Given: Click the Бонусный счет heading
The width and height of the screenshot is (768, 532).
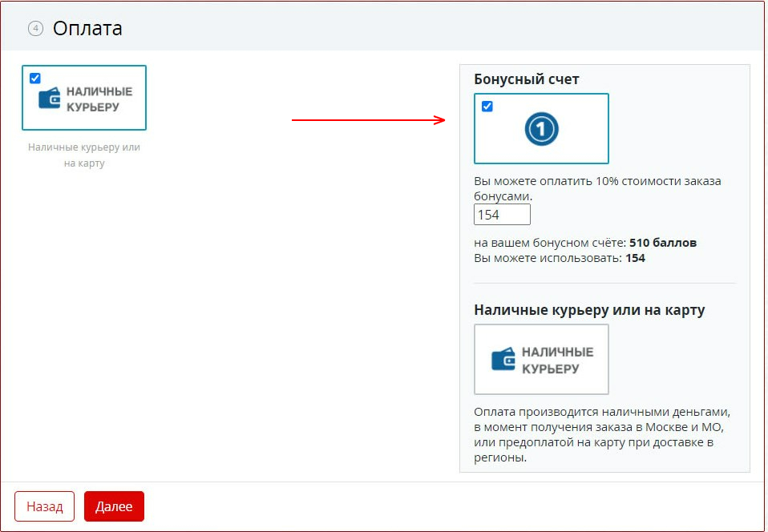Looking at the screenshot, I should 526,79.
